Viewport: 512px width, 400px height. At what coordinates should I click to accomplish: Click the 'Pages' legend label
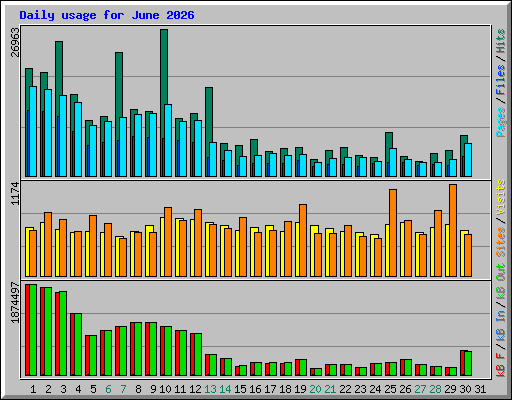click(x=501, y=122)
